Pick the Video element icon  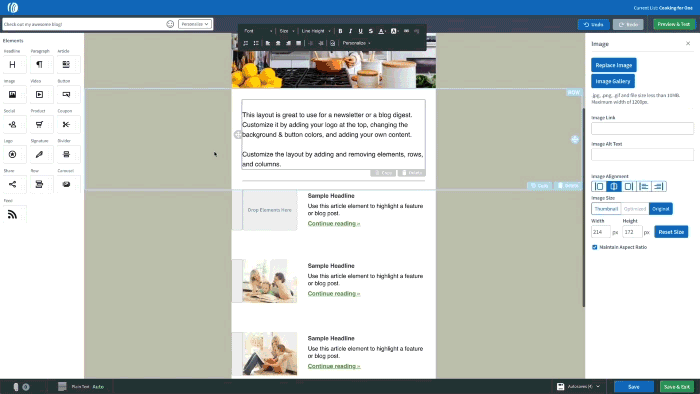(x=39, y=95)
